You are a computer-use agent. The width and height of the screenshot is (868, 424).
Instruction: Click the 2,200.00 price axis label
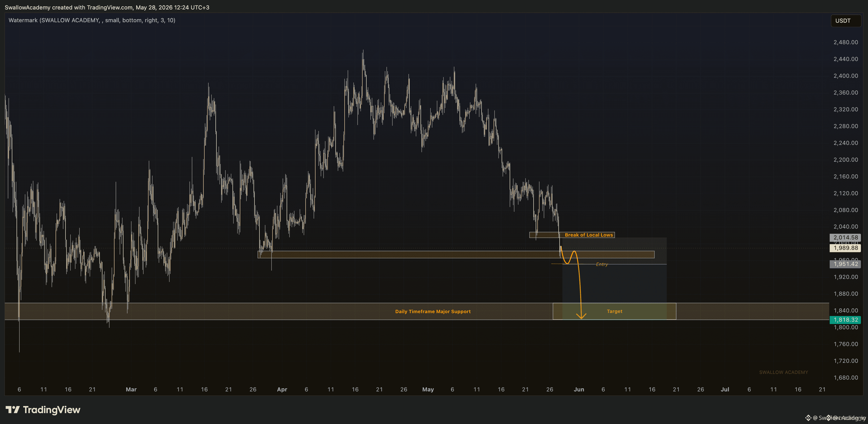846,160
